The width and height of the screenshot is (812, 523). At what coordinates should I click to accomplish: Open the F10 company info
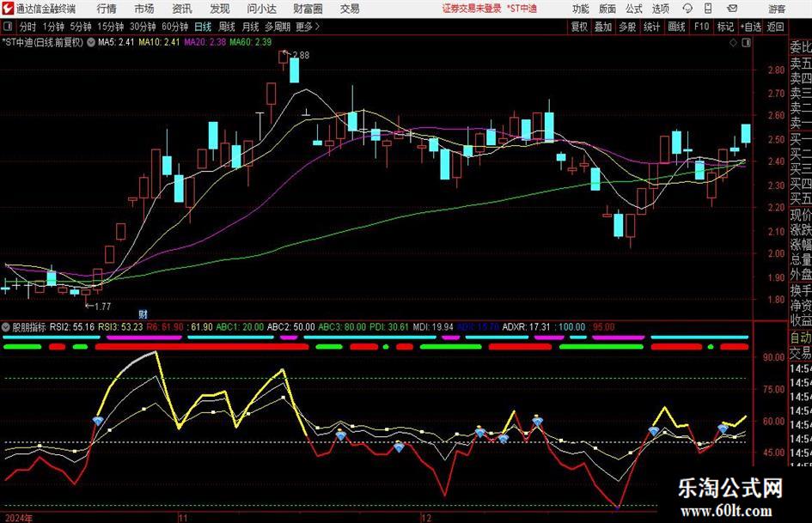(x=702, y=27)
